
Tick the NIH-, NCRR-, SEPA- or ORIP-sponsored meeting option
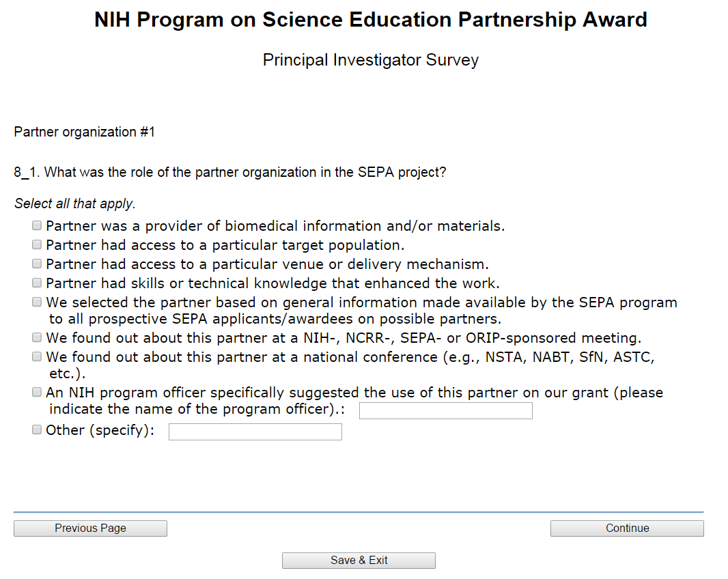pyautogui.click(x=37, y=337)
